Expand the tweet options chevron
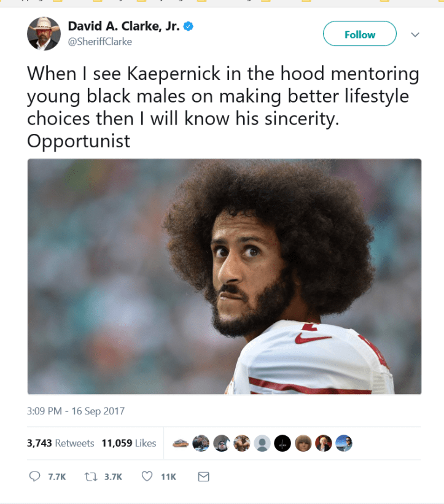Image resolution: width=444 pixels, height=504 pixels. [415, 34]
